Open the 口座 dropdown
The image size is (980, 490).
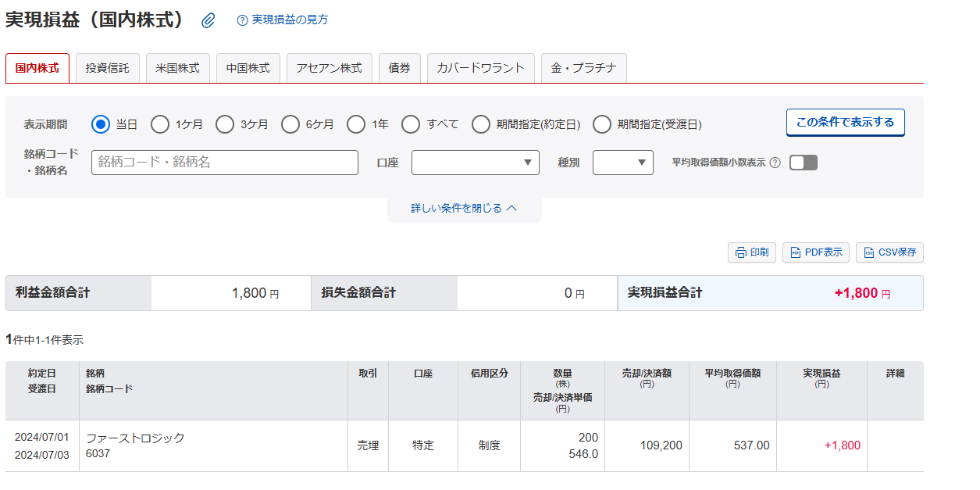[475, 163]
